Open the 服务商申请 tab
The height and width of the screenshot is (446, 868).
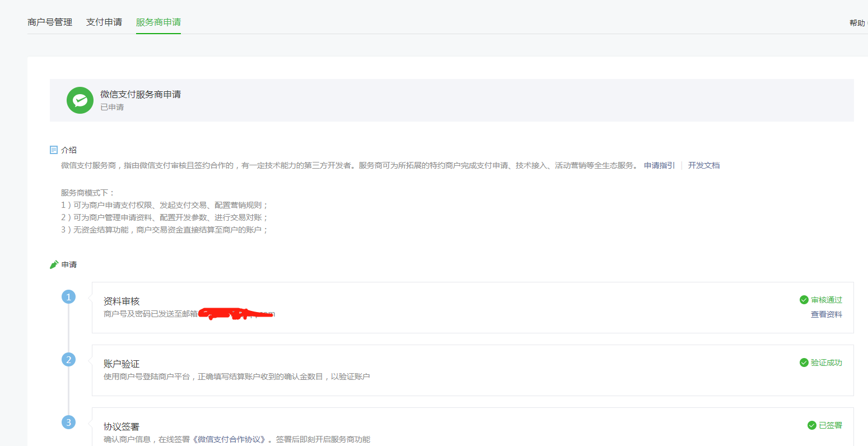(x=158, y=22)
